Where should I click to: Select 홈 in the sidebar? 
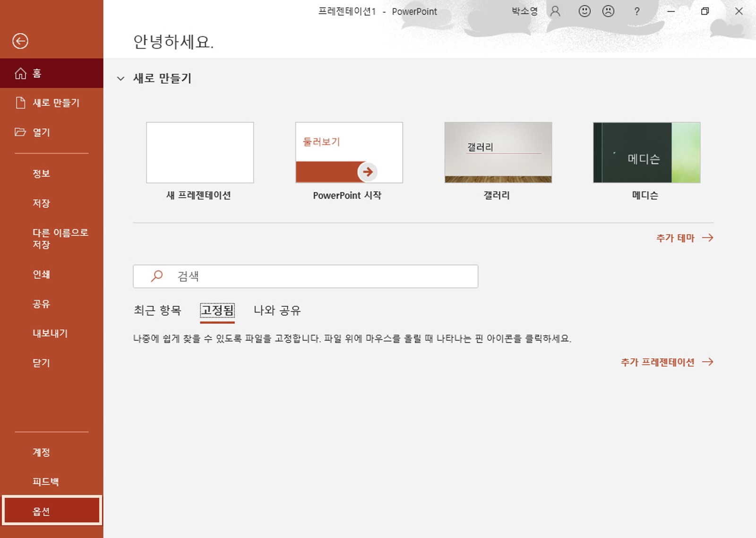pyautogui.click(x=52, y=73)
